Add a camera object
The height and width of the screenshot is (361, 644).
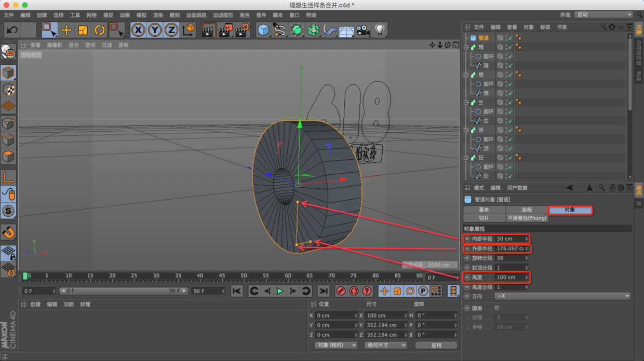pos(363,30)
